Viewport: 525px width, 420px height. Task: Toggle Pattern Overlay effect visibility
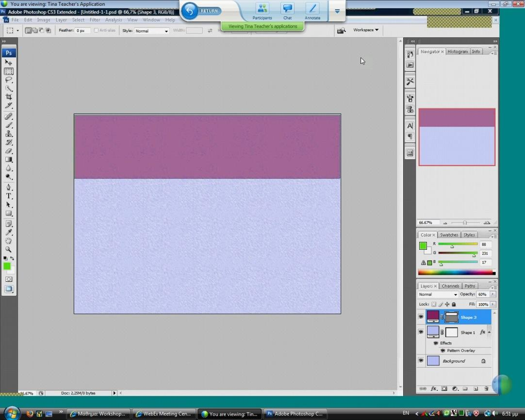(x=443, y=350)
